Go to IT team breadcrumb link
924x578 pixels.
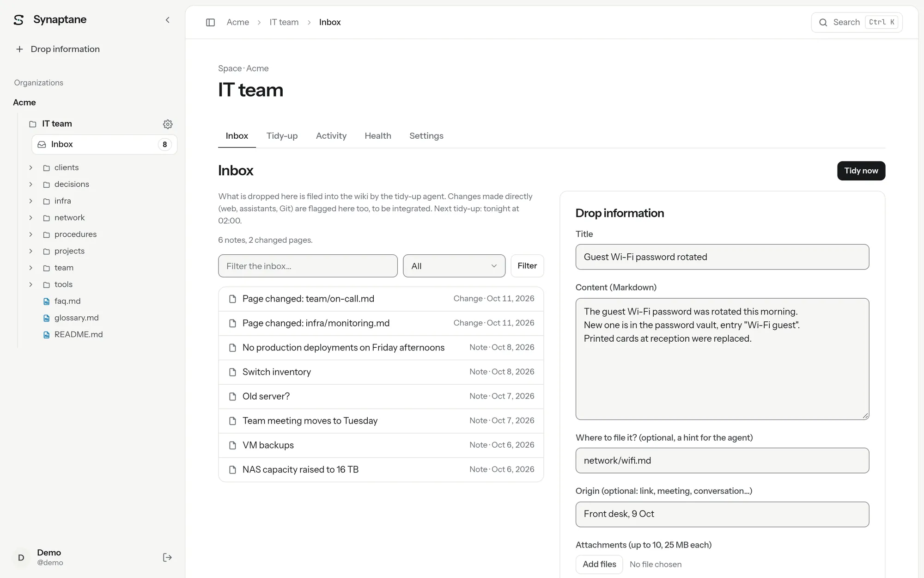pyautogui.click(x=284, y=22)
